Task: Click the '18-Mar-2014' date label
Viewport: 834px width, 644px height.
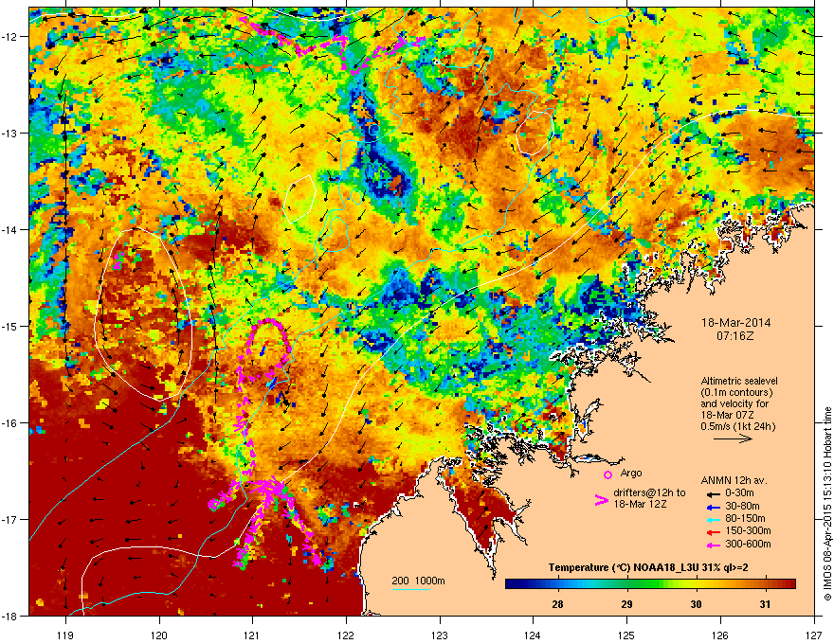Action: tap(735, 323)
